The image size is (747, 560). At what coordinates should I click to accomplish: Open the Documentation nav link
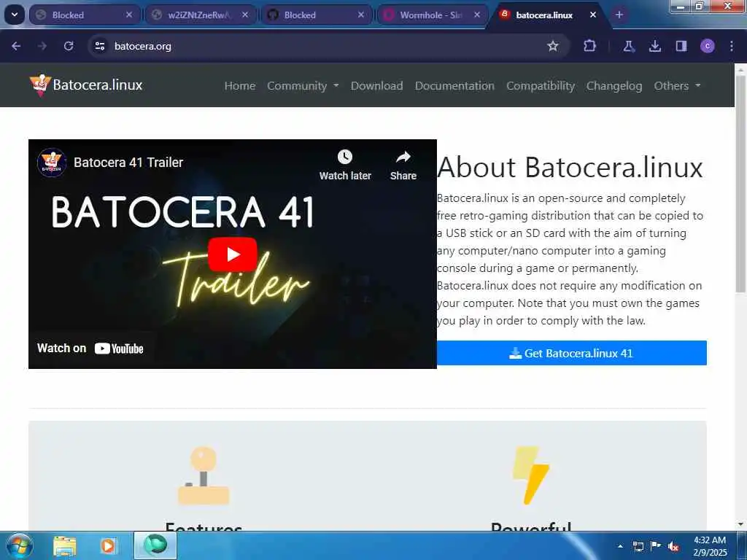[x=454, y=86]
